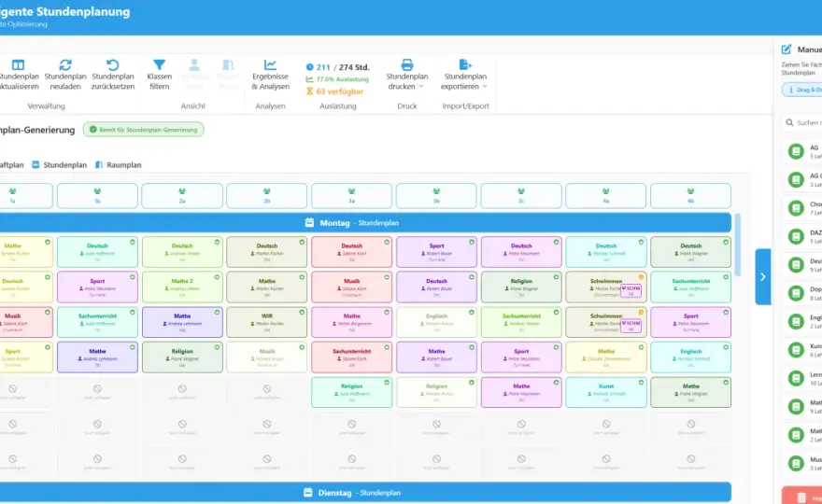Toggle orange status dot on first Schwimmen card
Viewport: 822px width, 504px height.
pyautogui.click(x=641, y=277)
